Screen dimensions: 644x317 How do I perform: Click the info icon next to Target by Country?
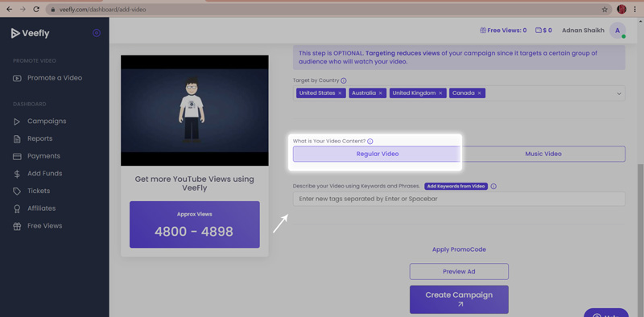tap(344, 81)
